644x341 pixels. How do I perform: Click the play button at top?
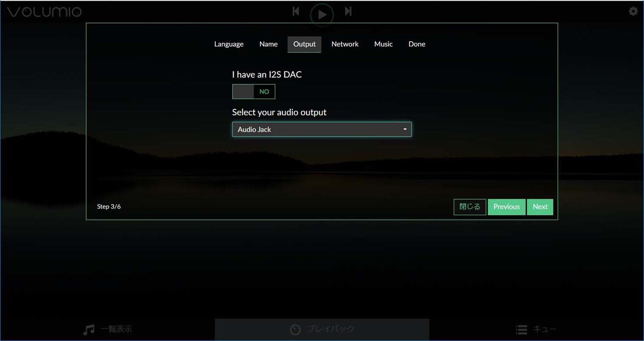click(322, 15)
